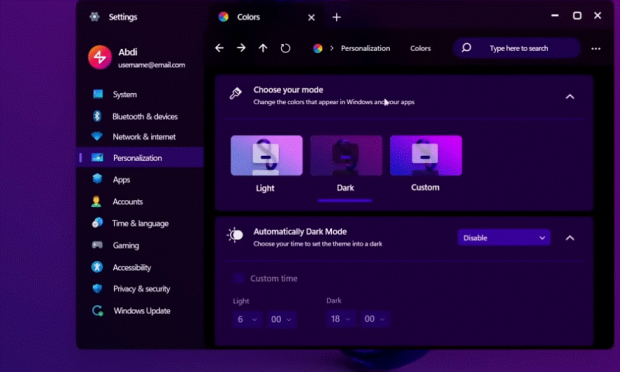
Task: Click the Personalization breadcrumb link
Action: (365, 48)
